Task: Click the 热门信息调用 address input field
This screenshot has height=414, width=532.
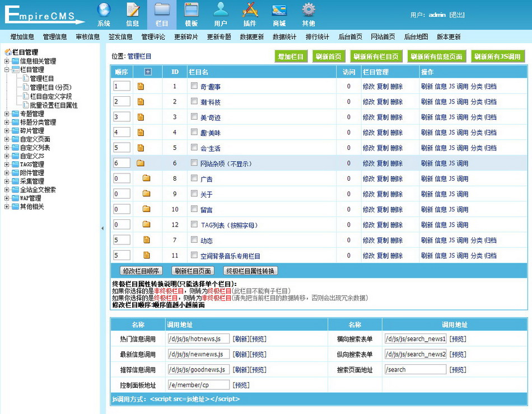Action: click(198, 339)
